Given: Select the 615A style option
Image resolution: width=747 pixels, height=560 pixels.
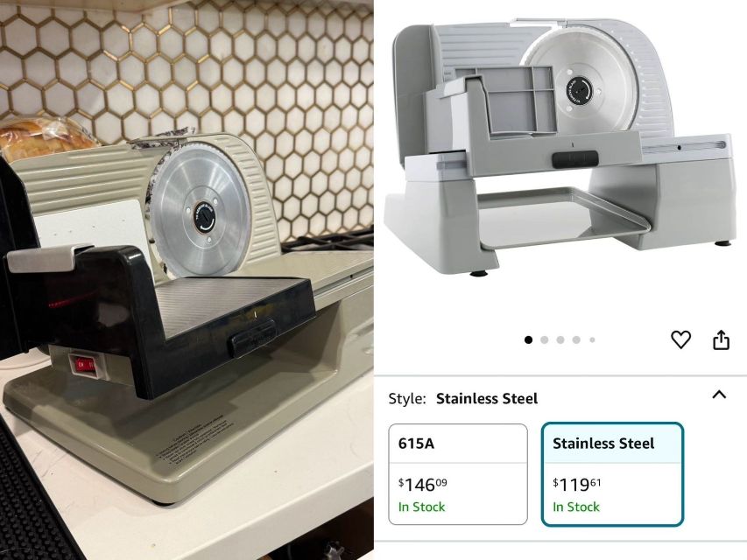Looking at the screenshot, I should [x=458, y=474].
